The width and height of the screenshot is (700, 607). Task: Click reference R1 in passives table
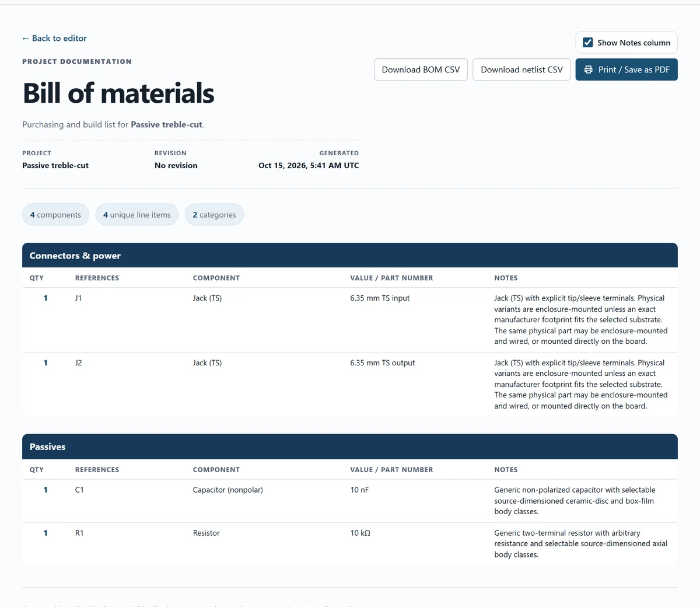(x=79, y=533)
